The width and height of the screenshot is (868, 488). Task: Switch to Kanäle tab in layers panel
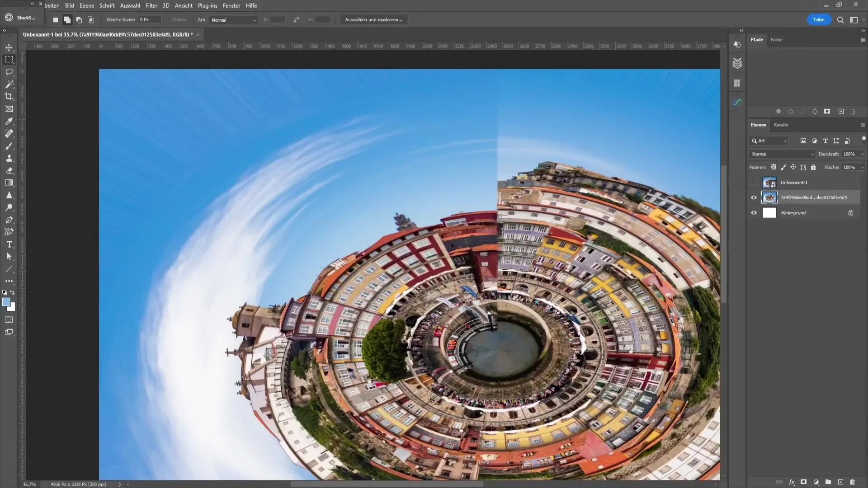781,125
